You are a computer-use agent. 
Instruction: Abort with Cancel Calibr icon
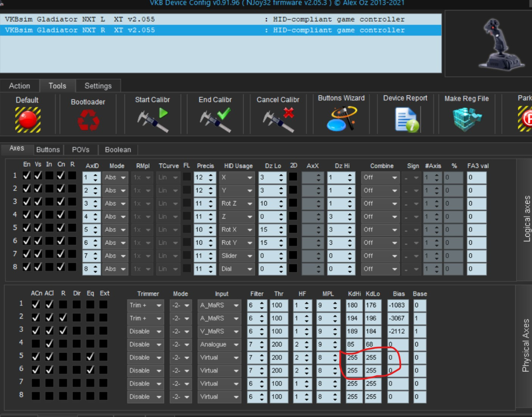(x=278, y=120)
